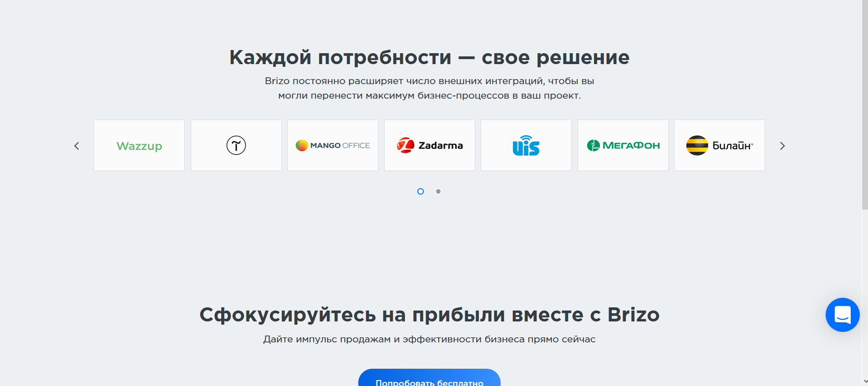Select the Tilda circled T logo

click(x=236, y=145)
